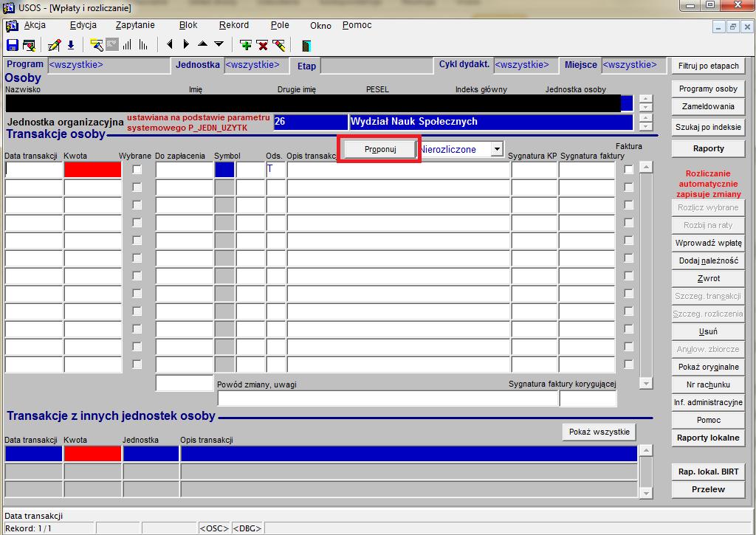Open the Edycja menu

pos(83,25)
